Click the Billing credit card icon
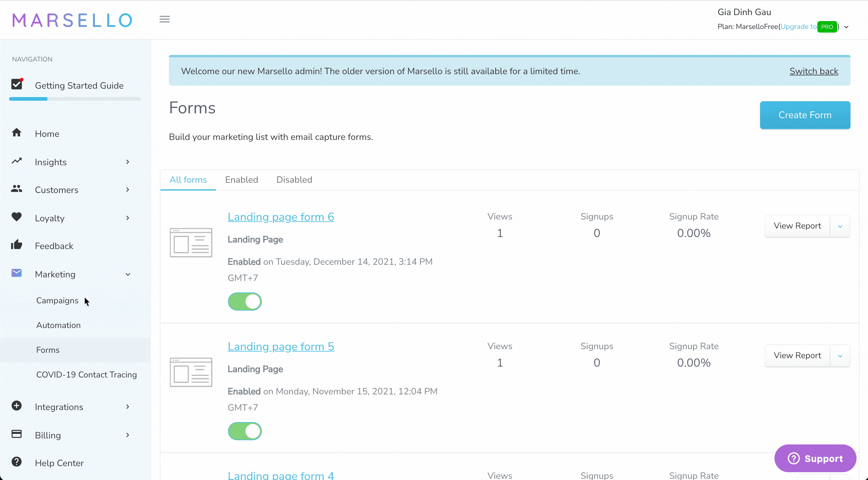This screenshot has height=480, width=868. [17, 434]
